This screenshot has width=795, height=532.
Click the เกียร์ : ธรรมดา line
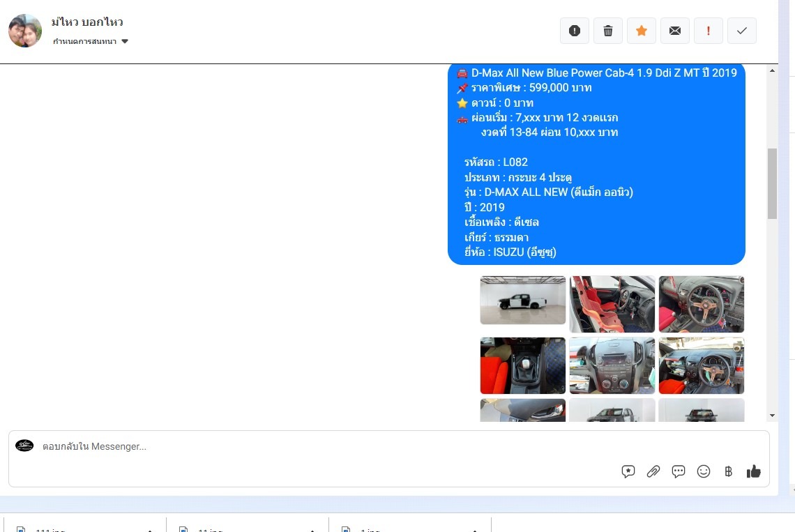tap(497, 237)
